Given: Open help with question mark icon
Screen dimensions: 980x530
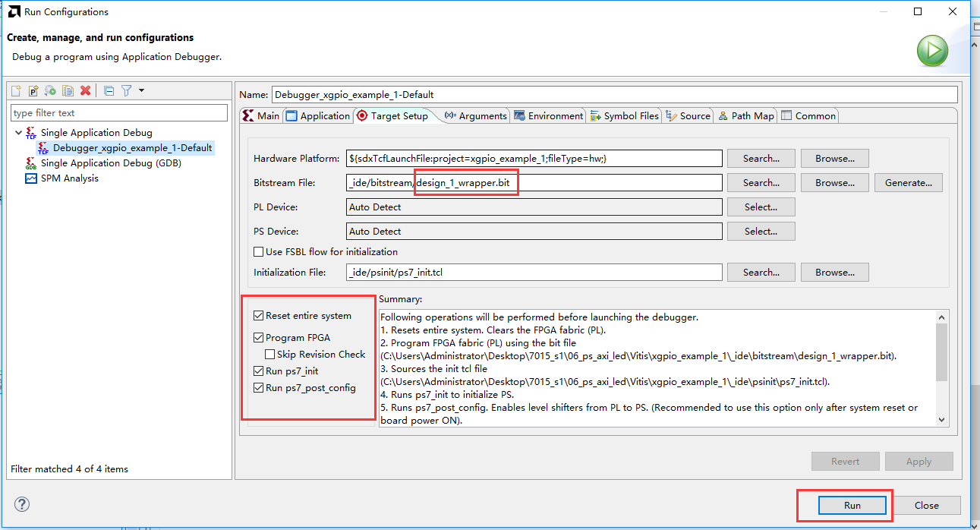Looking at the screenshot, I should (x=22, y=505).
